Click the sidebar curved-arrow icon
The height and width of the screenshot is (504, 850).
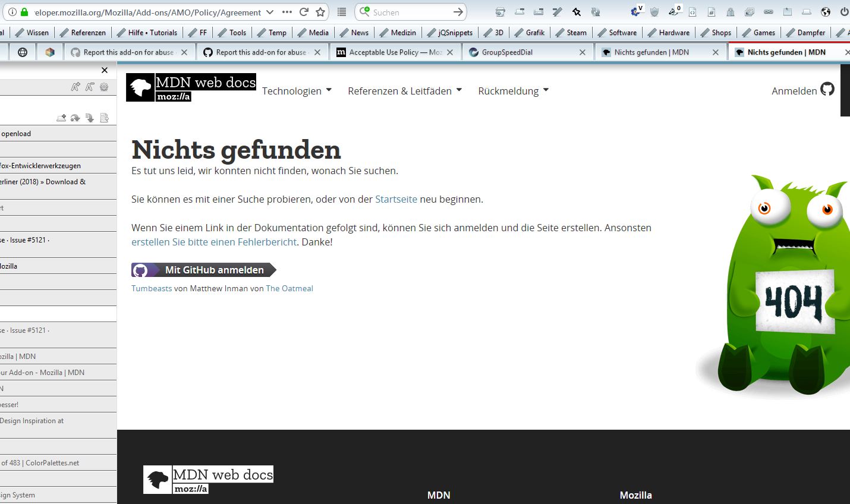click(x=75, y=118)
